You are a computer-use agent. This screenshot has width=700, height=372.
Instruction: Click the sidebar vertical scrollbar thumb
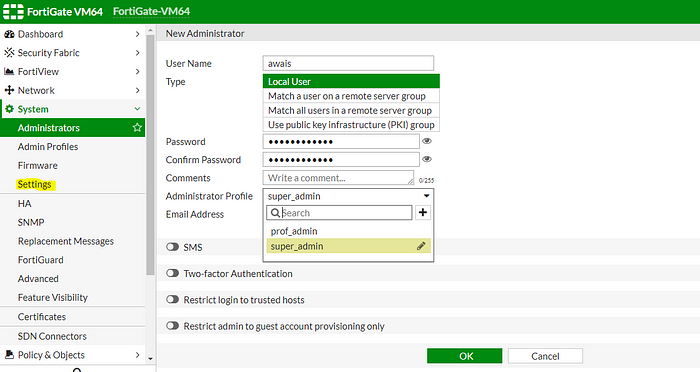pos(150,155)
